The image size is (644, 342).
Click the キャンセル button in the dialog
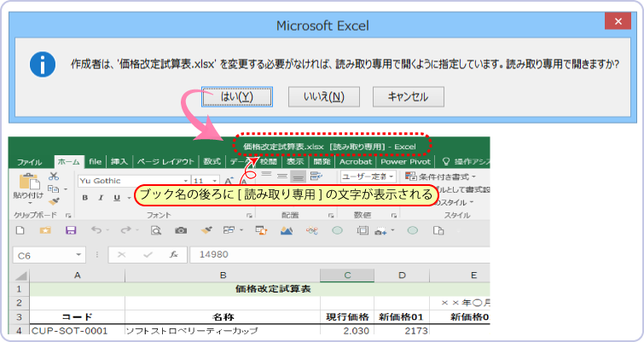coord(409,97)
